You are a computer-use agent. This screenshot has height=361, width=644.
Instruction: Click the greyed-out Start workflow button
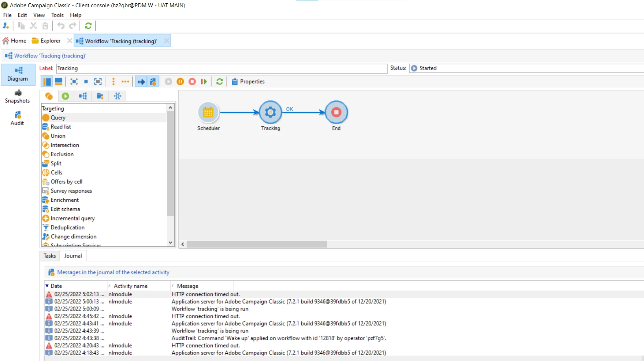click(x=168, y=81)
